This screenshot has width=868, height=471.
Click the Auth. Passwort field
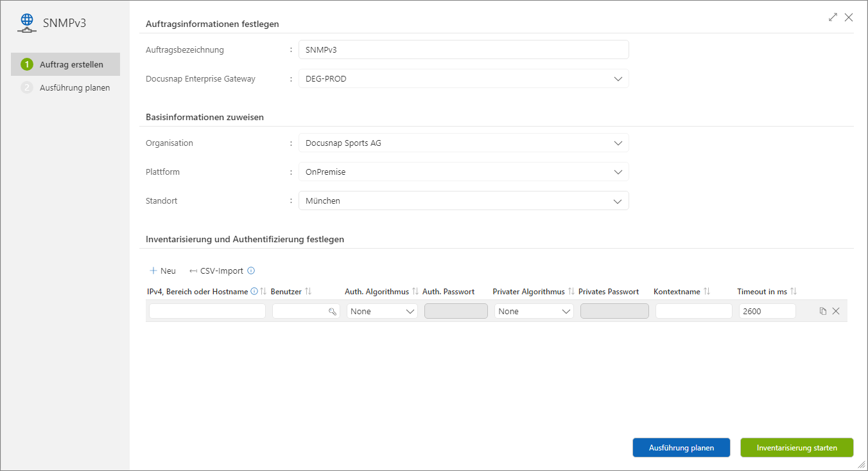tap(456, 312)
